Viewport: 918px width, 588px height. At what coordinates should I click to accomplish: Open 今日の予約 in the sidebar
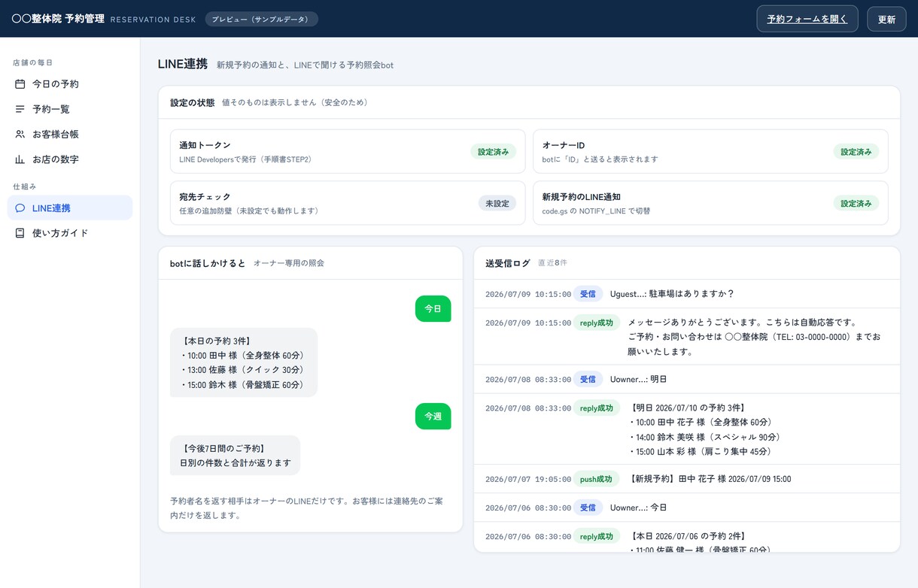pyautogui.click(x=70, y=84)
